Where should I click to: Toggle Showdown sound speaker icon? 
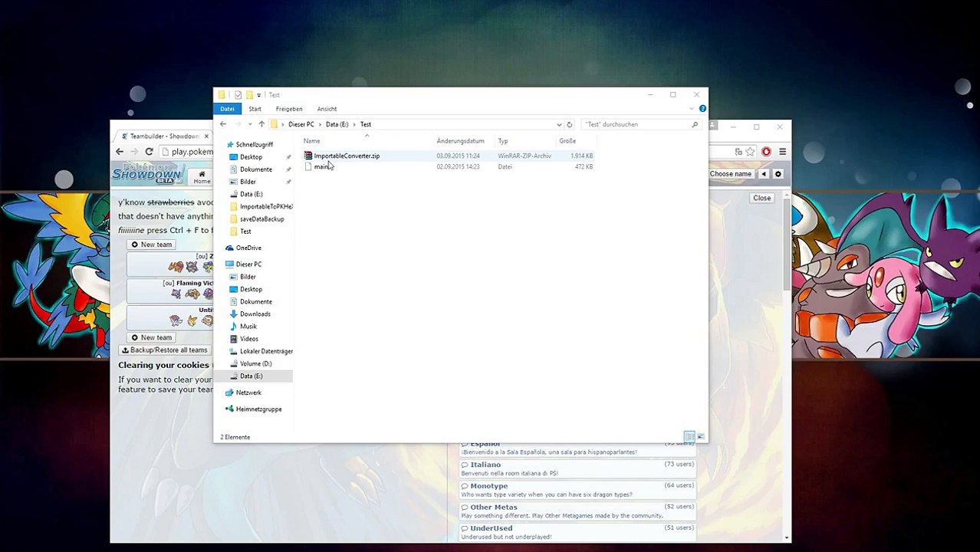(x=764, y=174)
